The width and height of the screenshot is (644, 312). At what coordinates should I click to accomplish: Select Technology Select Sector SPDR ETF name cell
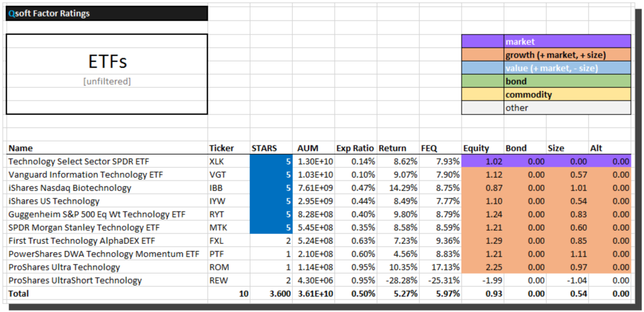point(107,162)
